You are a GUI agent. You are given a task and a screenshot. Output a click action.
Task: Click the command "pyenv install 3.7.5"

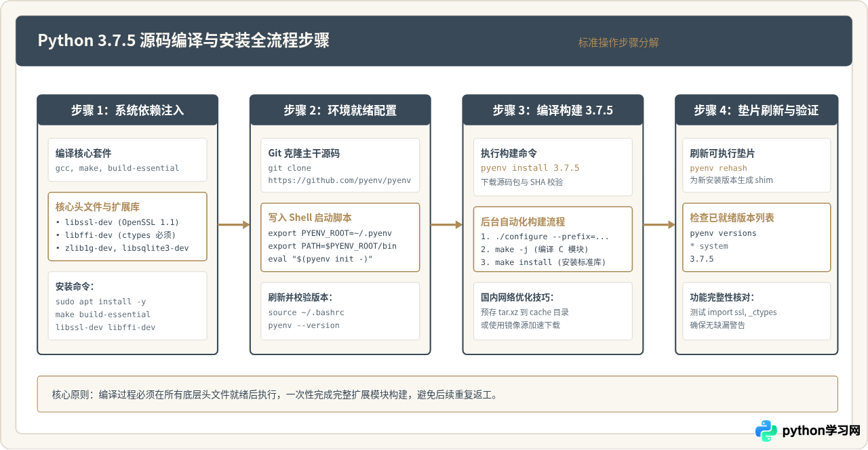click(x=530, y=168)
